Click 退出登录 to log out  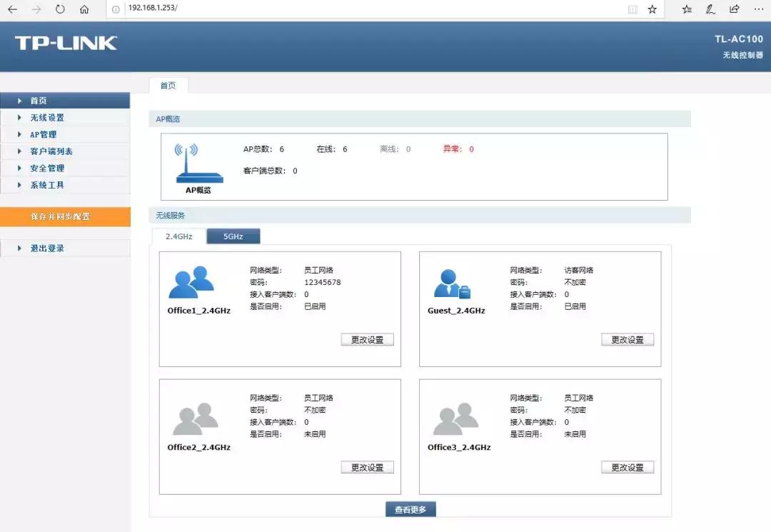point(65,249)
